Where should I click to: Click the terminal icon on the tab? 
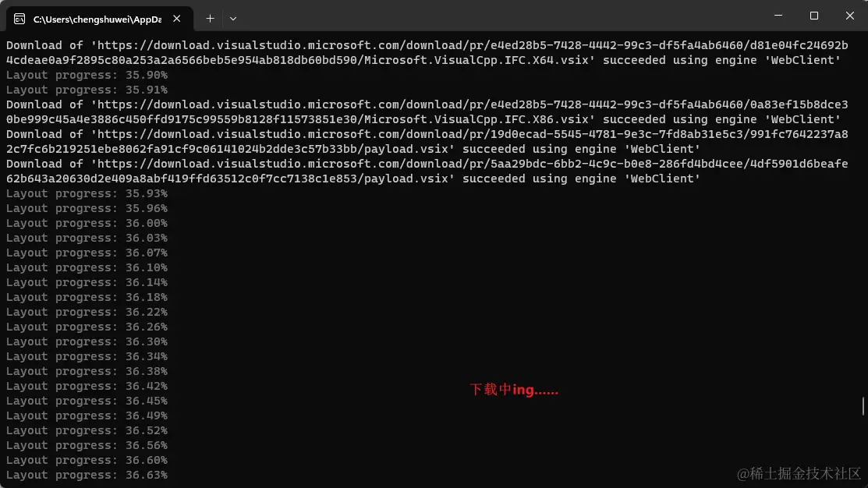19,19
